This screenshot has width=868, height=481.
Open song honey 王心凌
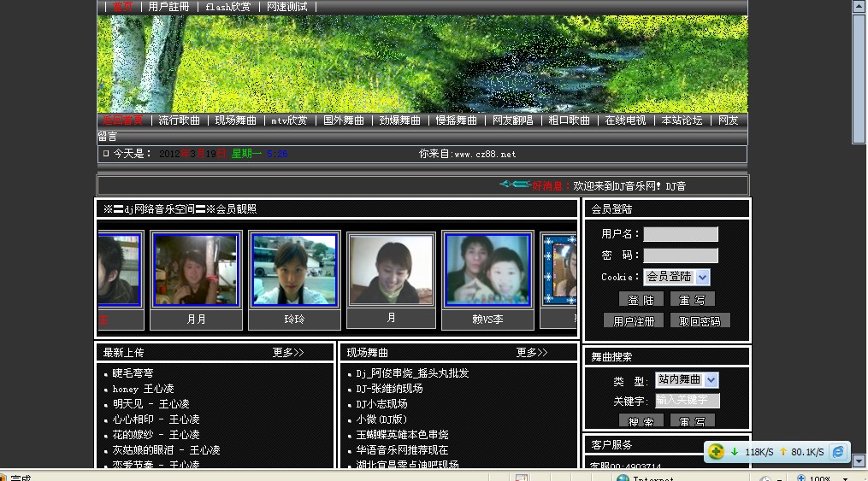point(143,389)
